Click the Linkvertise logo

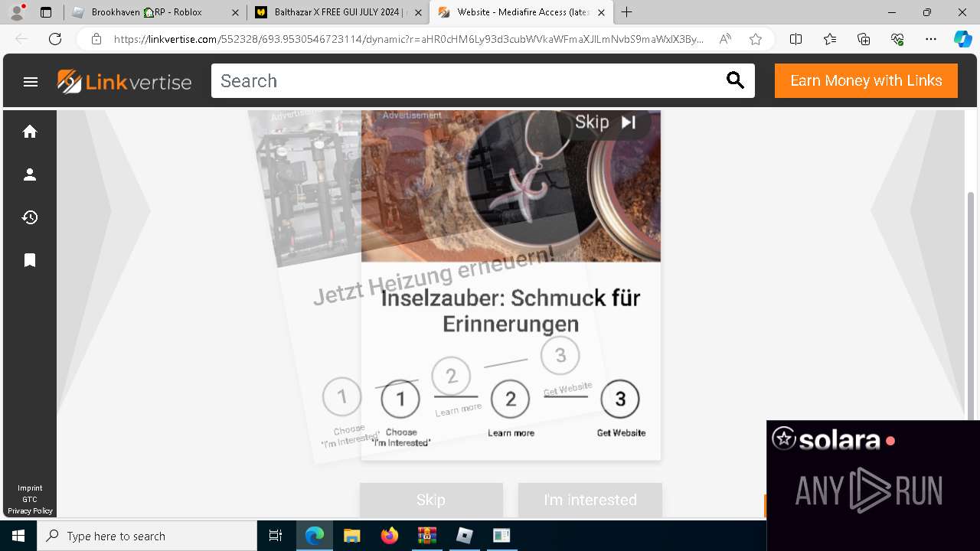point(124,81)
